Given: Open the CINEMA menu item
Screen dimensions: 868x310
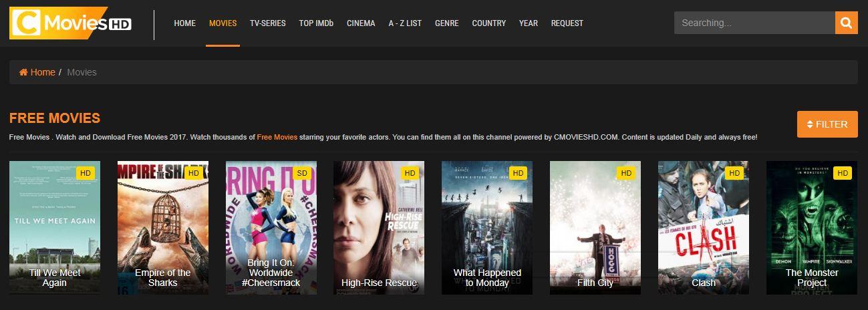Looking at the screenshot, I should click(x=361, y=23).
